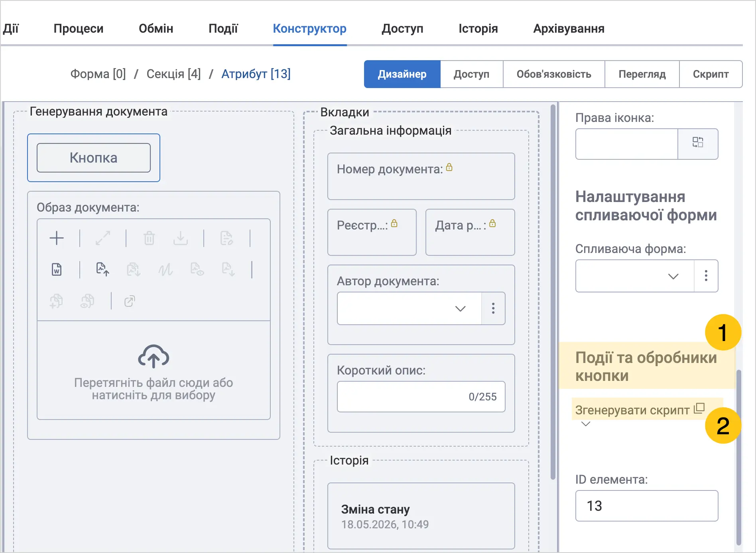
Task: Click the Форма [0] breadcrumb
Action: coord(98,74)
